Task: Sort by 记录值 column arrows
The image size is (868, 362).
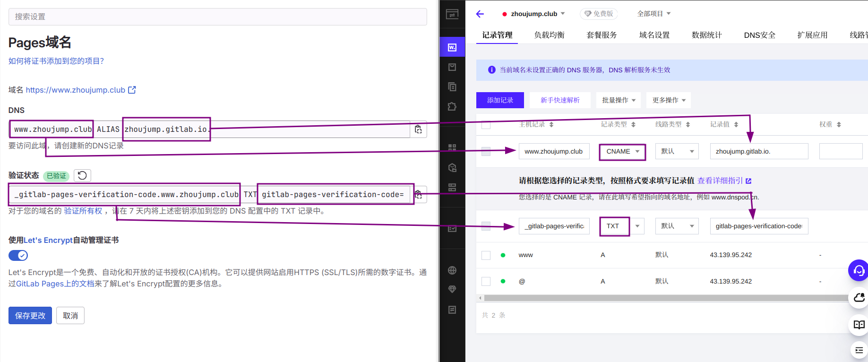Action: (x=736, y=125)
